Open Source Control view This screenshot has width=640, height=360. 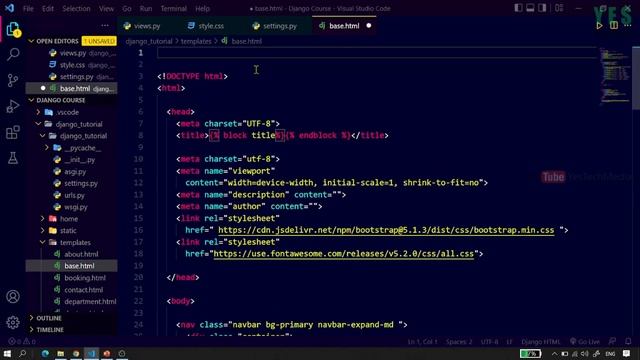(x=13, y=80)
